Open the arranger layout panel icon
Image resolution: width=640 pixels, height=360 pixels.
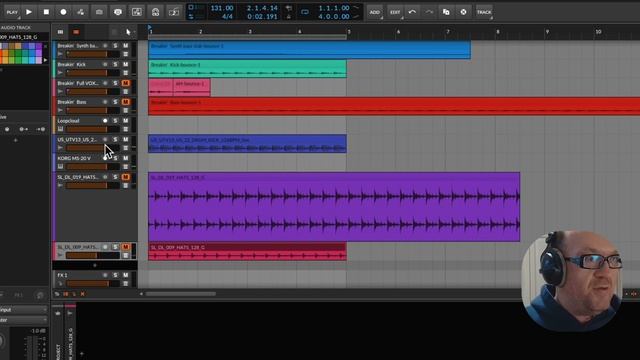(x=137, y=12)
